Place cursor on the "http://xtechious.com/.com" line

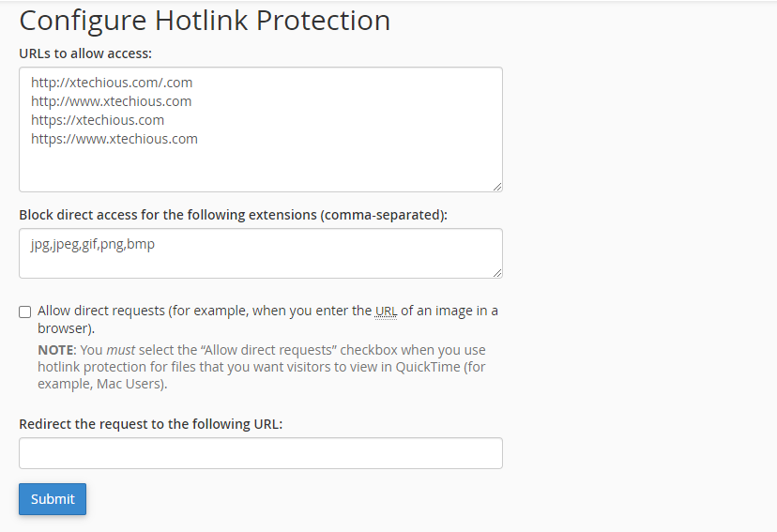(x=112, y=83)
